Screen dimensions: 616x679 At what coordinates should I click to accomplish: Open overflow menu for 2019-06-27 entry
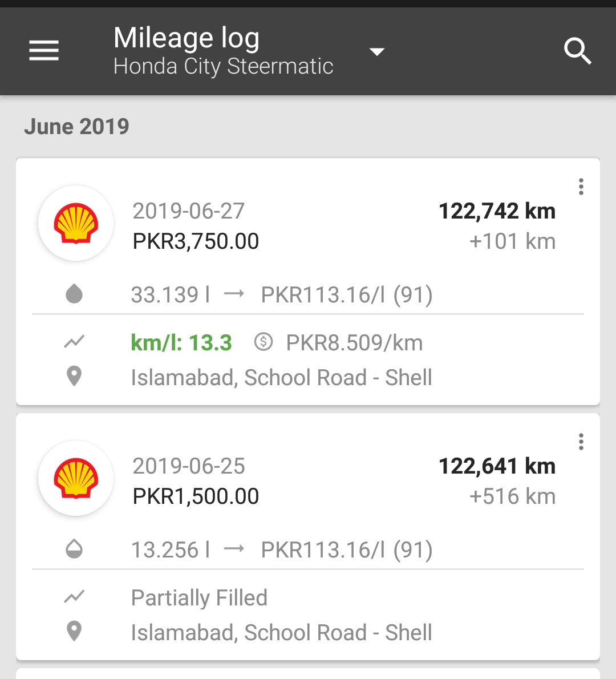581,187
